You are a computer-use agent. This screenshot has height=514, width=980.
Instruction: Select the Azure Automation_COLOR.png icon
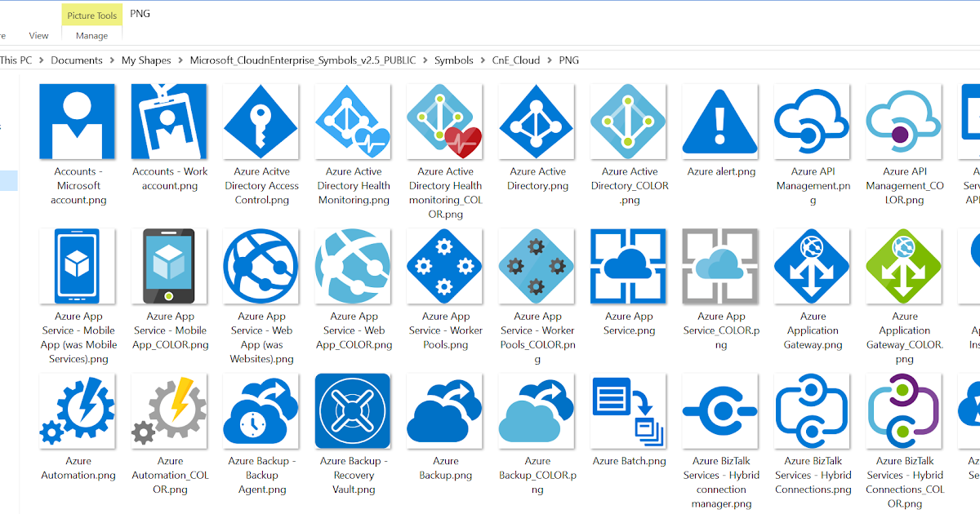pos(169,411)
